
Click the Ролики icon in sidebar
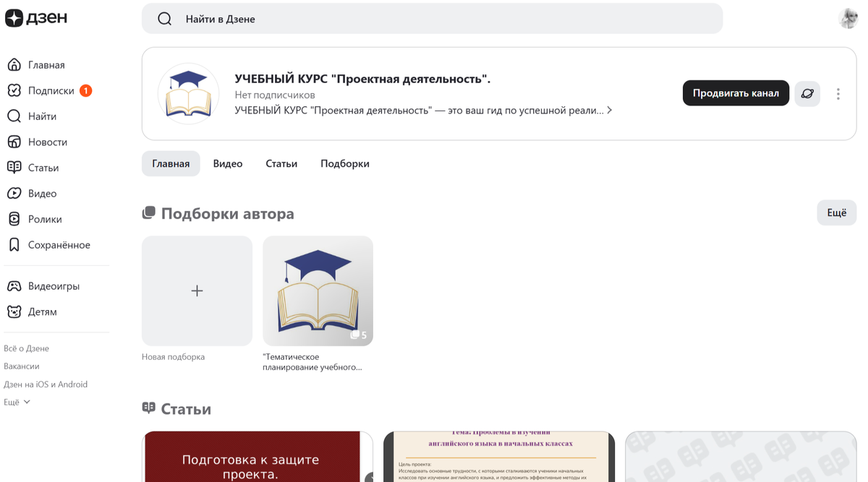click(x=14, y=219)
